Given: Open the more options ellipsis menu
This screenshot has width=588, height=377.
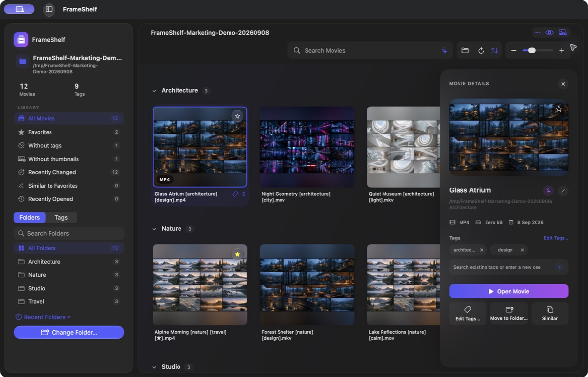Looking at the screenshot, I should (538, 33).
